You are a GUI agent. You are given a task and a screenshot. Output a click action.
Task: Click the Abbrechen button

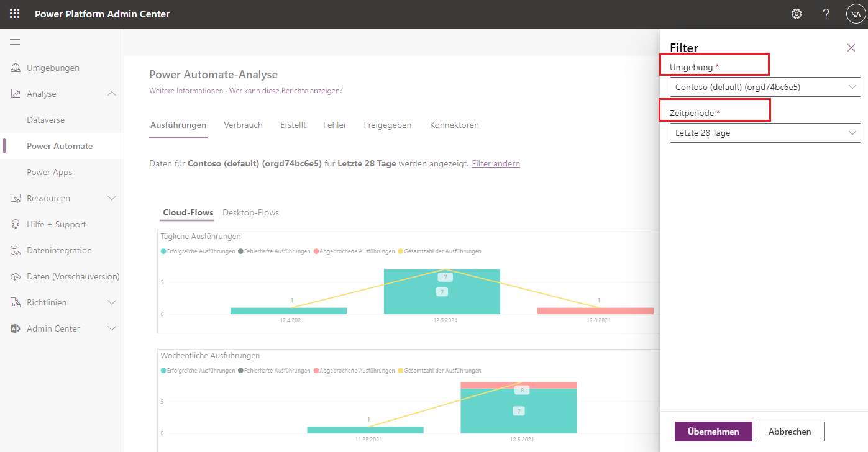tap(790, 432)
